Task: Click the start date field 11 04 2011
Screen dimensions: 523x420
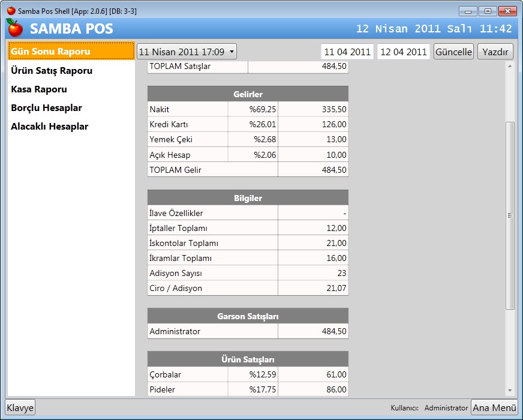Action: tap(347, 52)
